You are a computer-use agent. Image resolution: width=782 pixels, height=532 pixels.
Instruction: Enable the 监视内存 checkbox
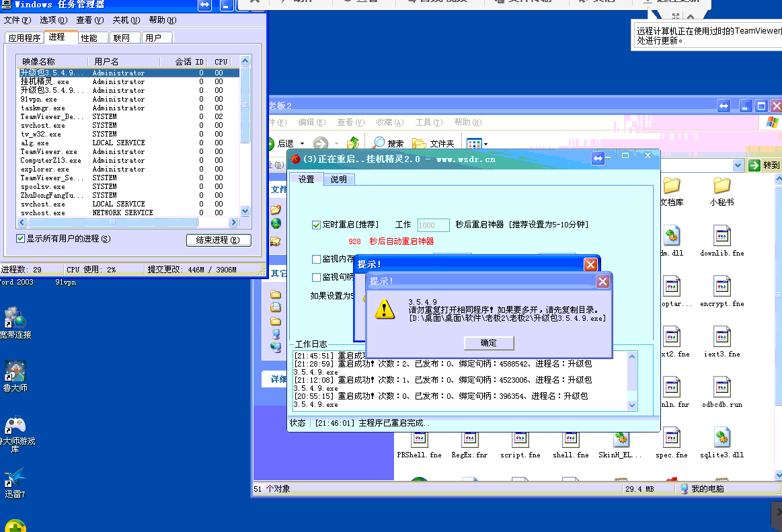pos(317,259)
